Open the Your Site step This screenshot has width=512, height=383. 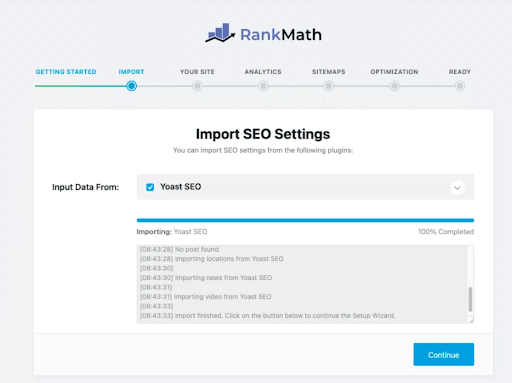(x=197, y=72)
